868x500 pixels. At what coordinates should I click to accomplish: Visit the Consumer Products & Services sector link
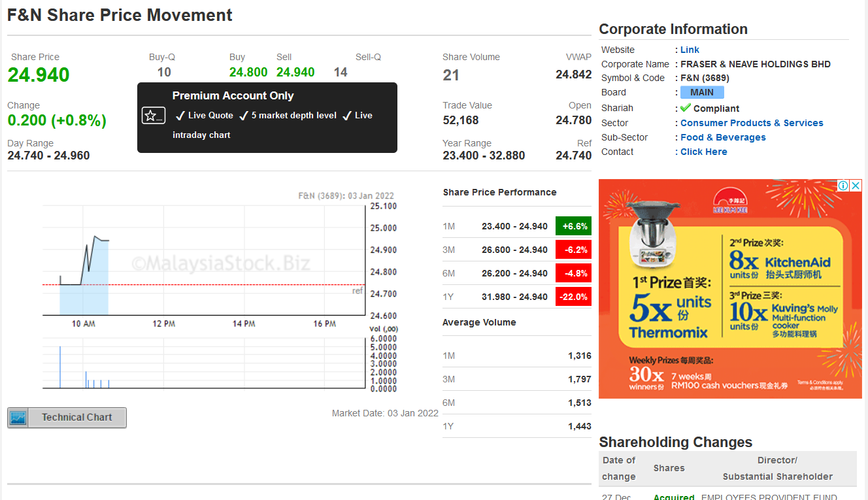[x=751, y=123]
